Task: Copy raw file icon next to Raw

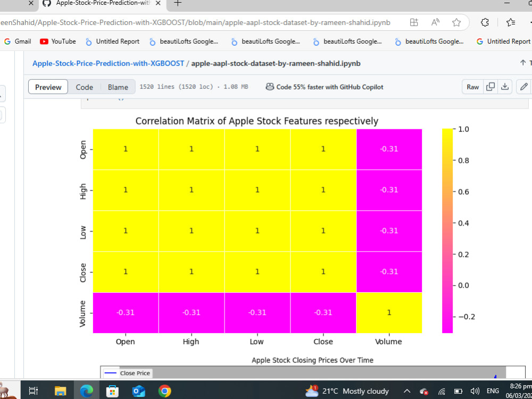Action: pyautogui.click(x=491, y=87)
